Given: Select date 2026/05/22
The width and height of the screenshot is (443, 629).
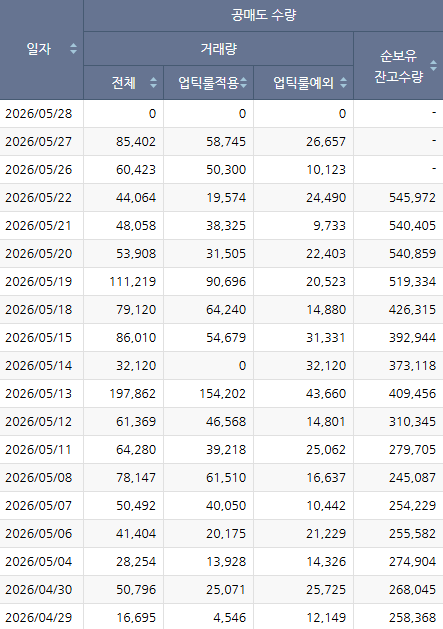Looking at the screenshot, I should coord(39,198).
